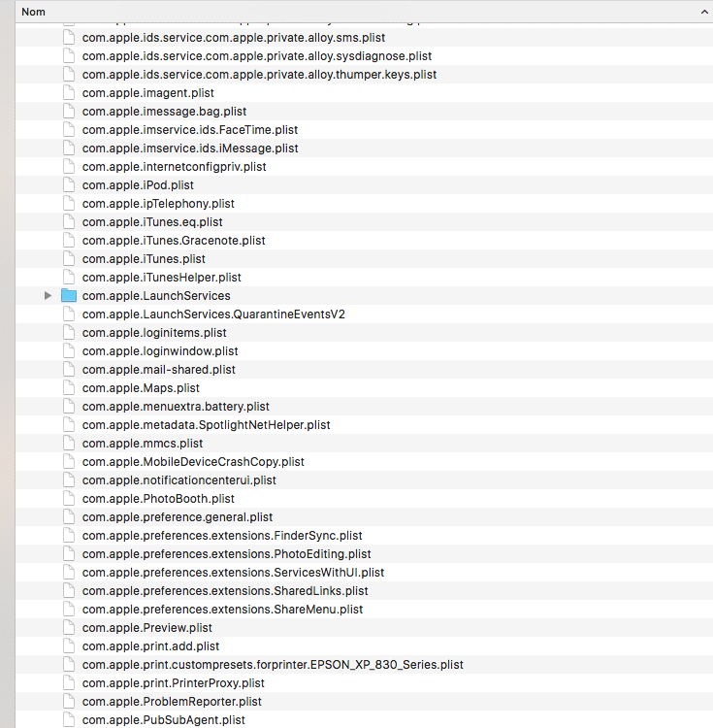This screenshot has height=728, width=713.
Task: Select the EPSON_XP_830_Series.plist custom presets file
Action: click(273, 665)
